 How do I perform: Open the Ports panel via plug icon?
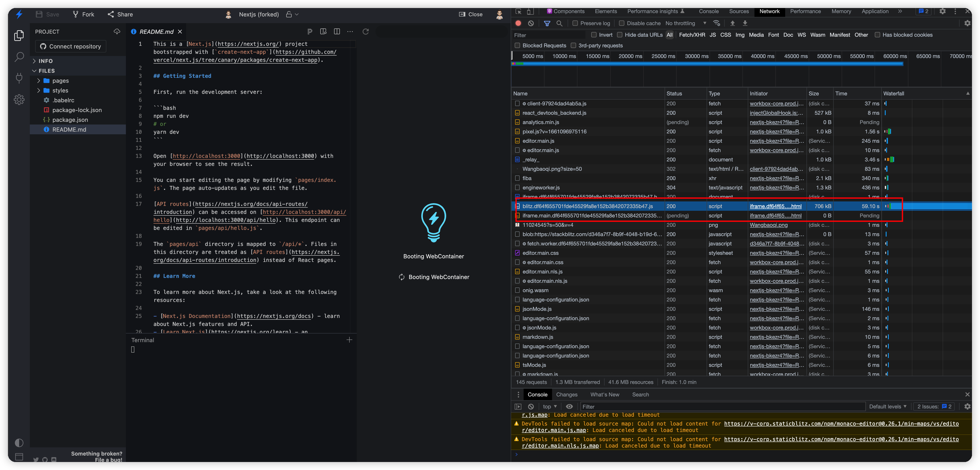pos(19,78)
